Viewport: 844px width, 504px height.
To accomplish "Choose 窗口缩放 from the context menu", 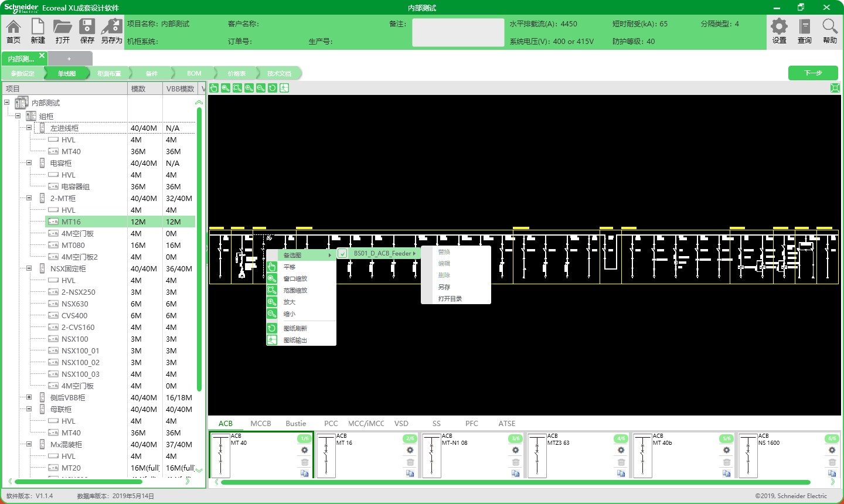I will (x=301, y=278).
